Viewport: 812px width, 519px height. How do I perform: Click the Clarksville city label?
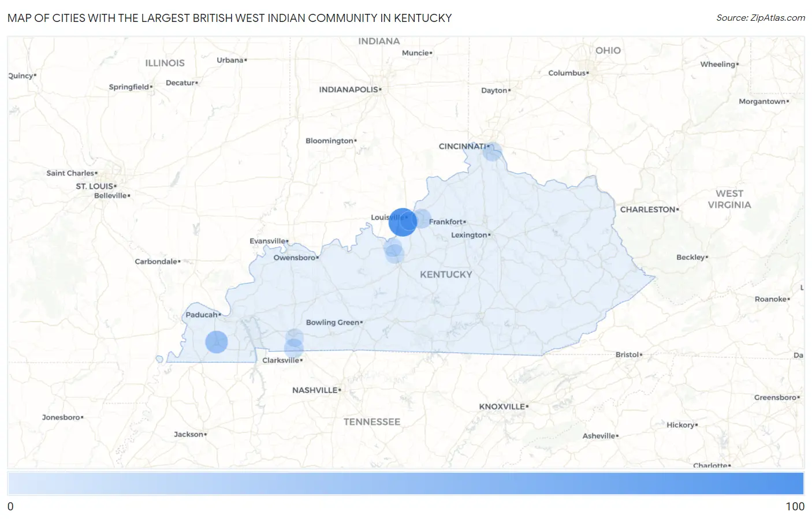click(x=281, y=360)
